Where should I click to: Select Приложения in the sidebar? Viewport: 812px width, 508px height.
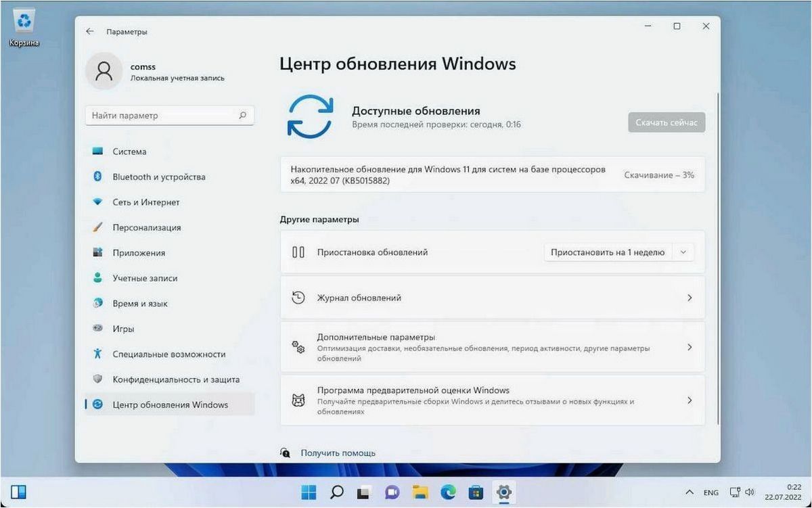tap(170, 253)
